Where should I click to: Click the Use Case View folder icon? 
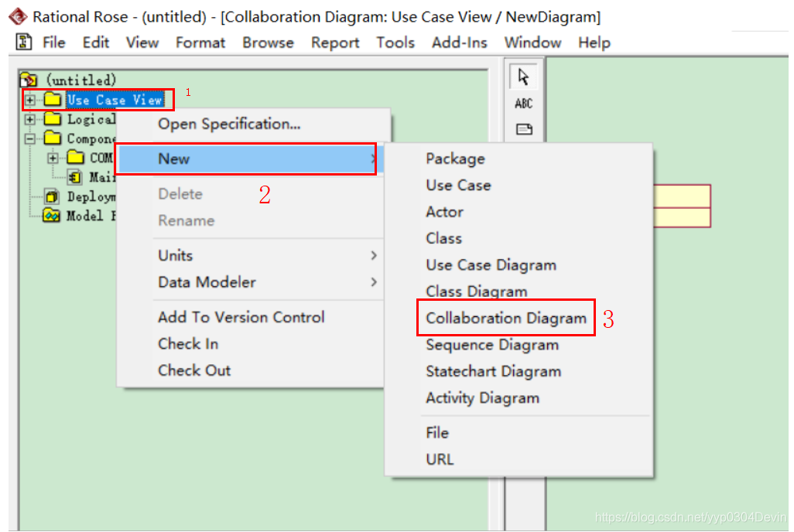click(52, 99)
